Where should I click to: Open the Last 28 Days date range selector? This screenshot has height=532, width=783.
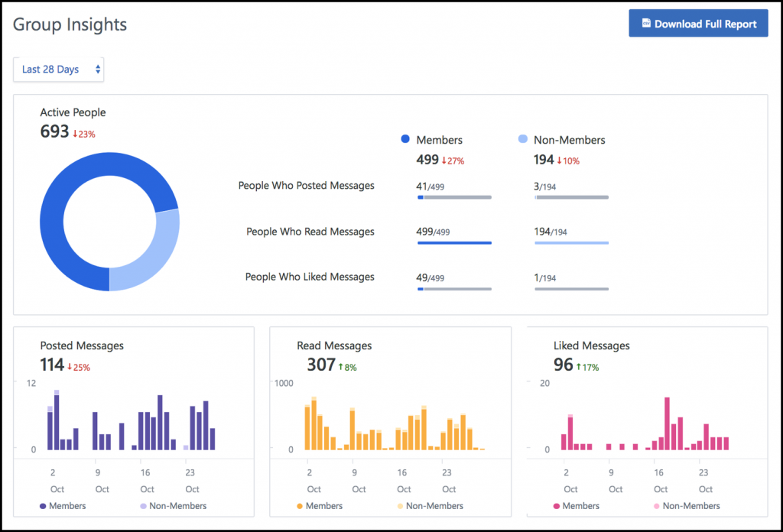click(58, 69)
